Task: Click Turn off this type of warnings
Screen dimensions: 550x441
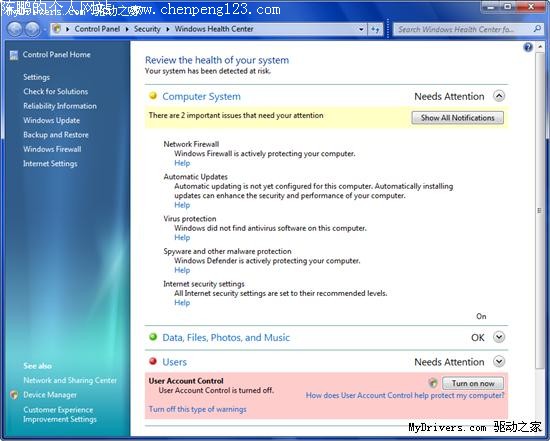Action: click(197, 409)
